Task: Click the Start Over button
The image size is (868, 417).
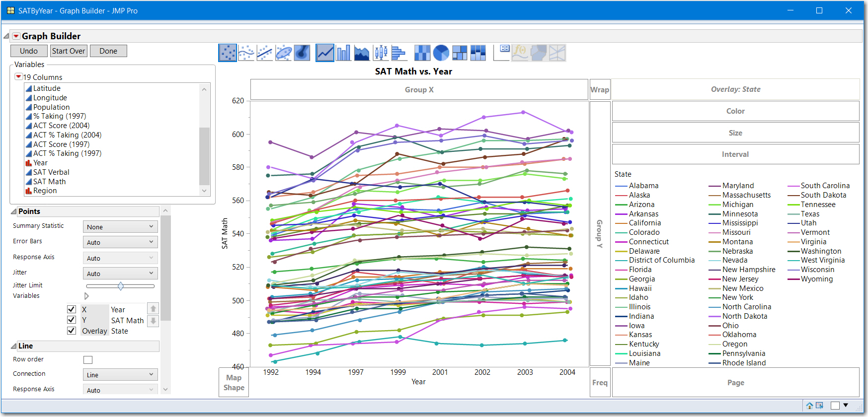Action: pyautogui.click(x=69, y=51)
